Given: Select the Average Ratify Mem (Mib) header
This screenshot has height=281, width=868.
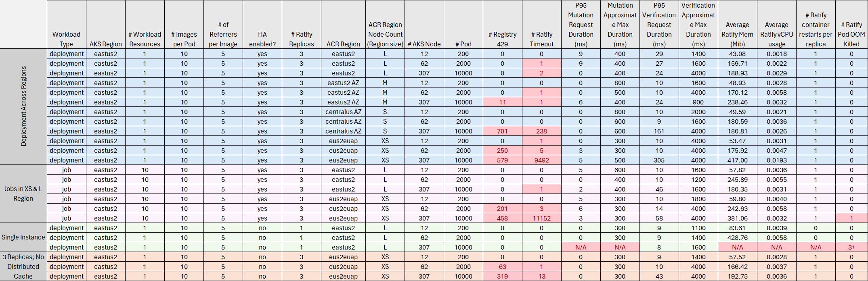Looking at the screenshot, I should [737, 34].
